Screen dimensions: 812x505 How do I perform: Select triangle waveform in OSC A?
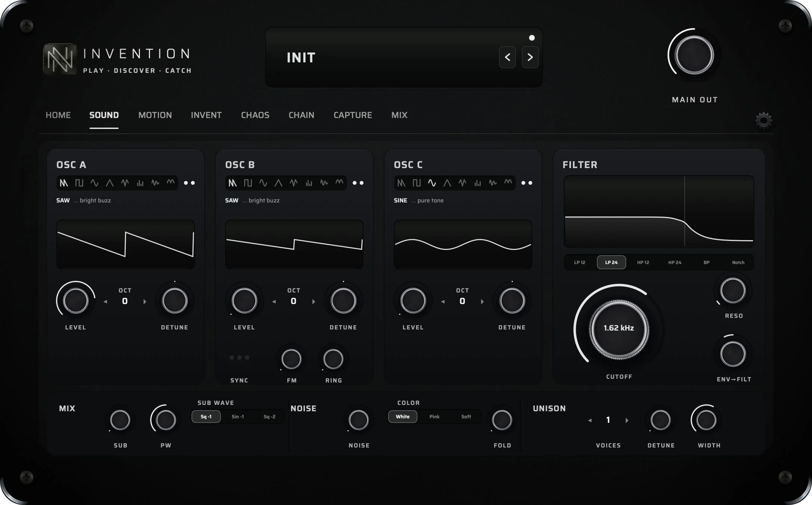click(x=110, y=183)
